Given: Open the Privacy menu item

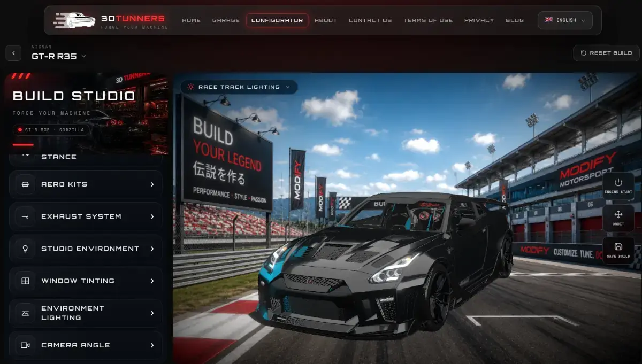Looking at the screenshot, I should coord(479,20).
